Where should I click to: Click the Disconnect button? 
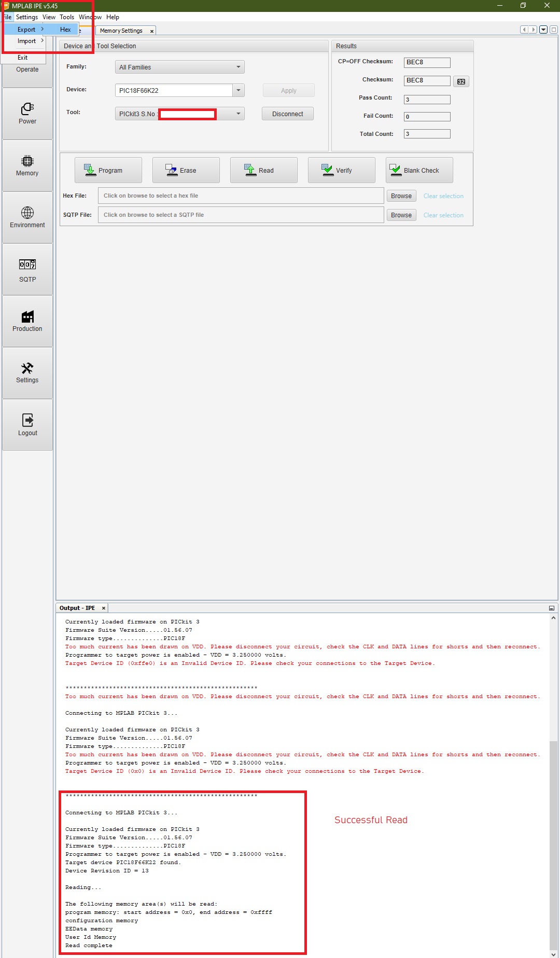(x=288, y=114)
